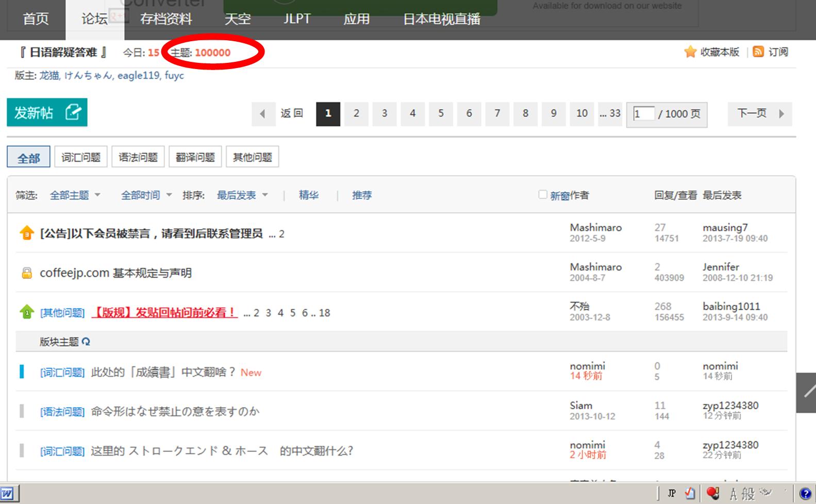Click the page number input field

coord(644,114)
